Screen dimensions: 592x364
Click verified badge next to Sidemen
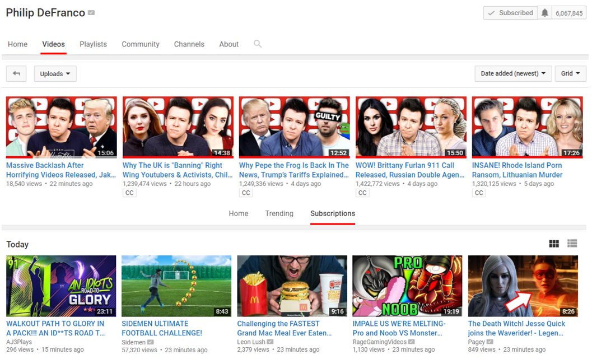point(150,342)
